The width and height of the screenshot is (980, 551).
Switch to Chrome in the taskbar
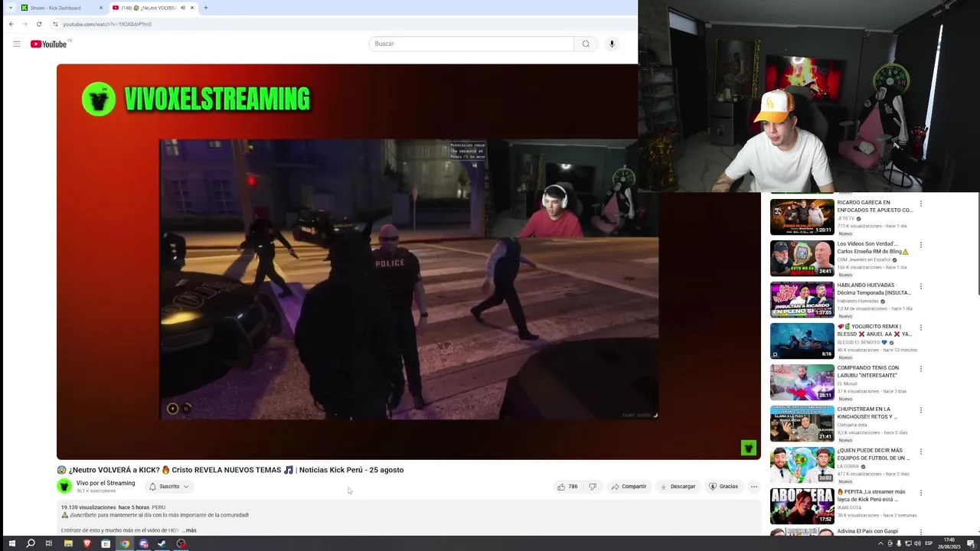[x=125, y=543]
